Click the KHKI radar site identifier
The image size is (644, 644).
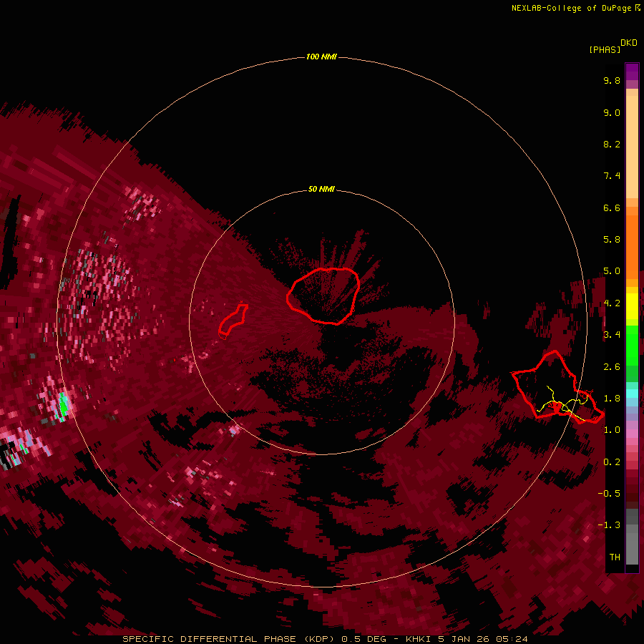[x=419, y=639]
